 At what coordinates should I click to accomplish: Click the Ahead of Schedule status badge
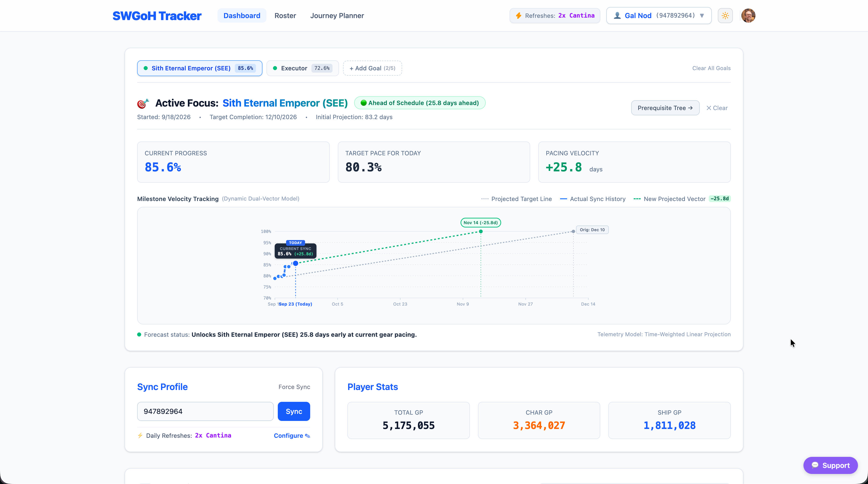(x=419, y=103)
